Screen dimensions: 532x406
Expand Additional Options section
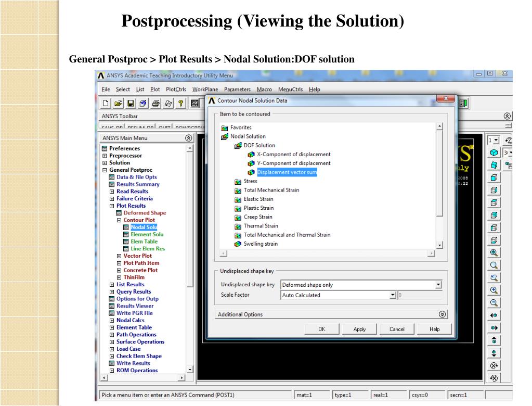pos(442,314)
